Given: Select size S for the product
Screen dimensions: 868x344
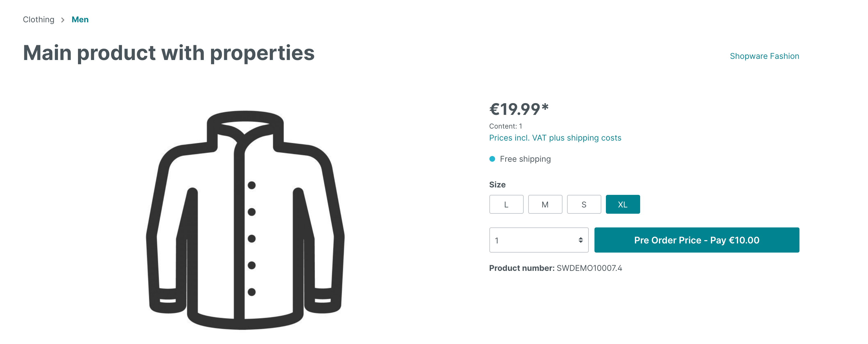Looking at the screenshot, I should (584, 204).
